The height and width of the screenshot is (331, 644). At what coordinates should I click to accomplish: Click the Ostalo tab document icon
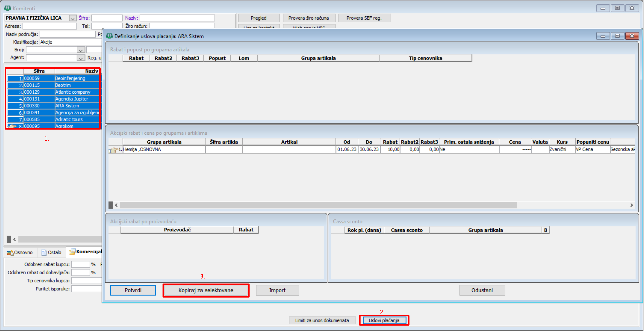(44, 252)
